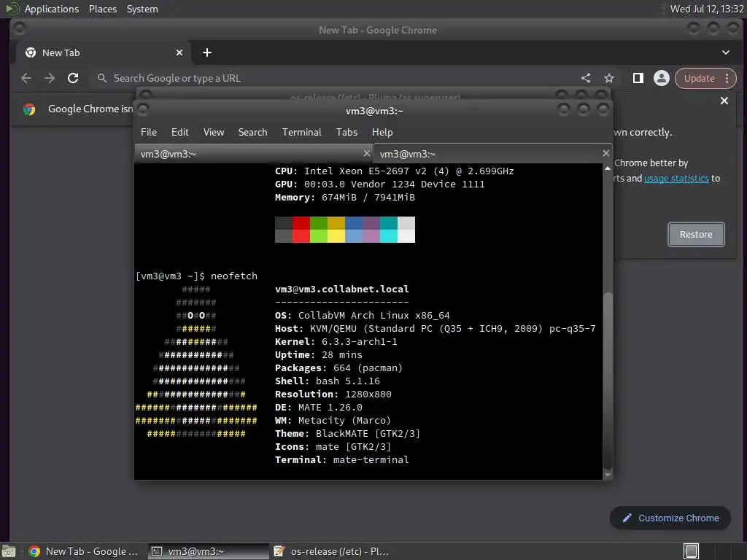Viewport: 747px width, 560px height.
Task: Close the New Tab tab in Chrome
Action: coord(179,52)
